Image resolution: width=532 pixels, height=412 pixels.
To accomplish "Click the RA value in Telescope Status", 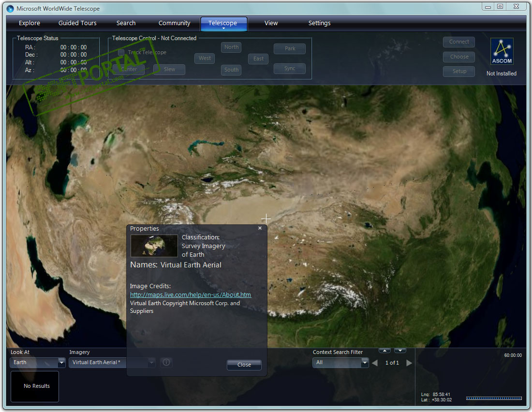I will point(74,47).
